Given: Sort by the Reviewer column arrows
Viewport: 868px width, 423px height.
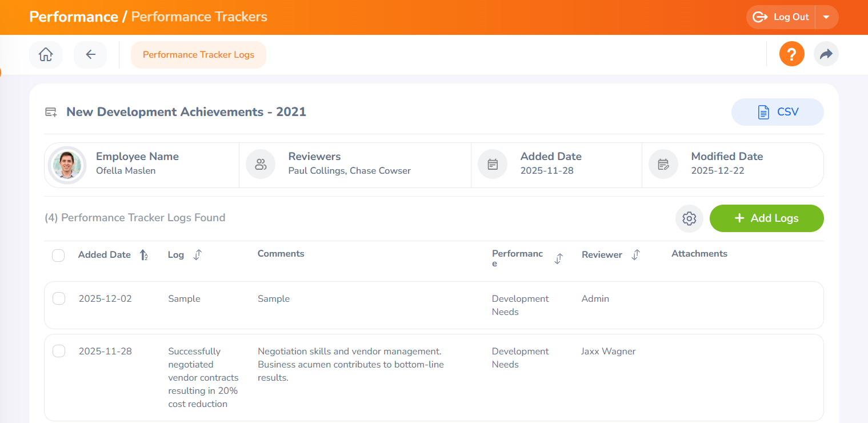Looking at the screenshot, I should pos(635,255).
